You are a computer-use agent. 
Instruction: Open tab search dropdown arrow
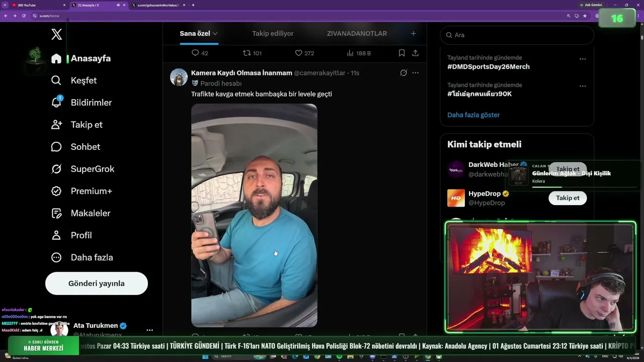(5, 5)
